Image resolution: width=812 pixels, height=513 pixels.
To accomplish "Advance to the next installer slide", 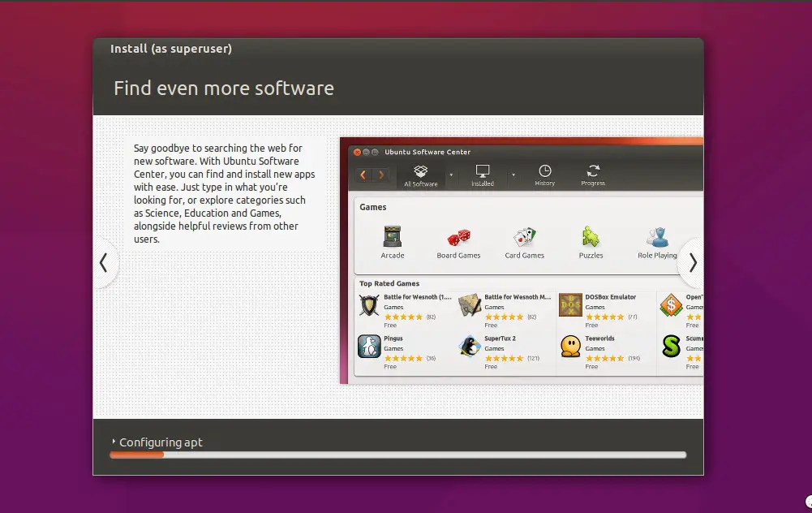I will point(693,263).
